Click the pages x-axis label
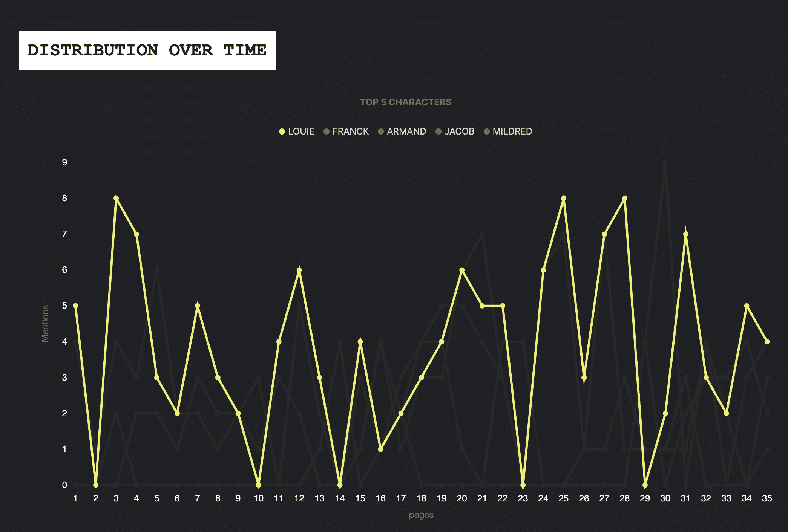The height and width of the screenshot is (532, 788). coord(421,515)
